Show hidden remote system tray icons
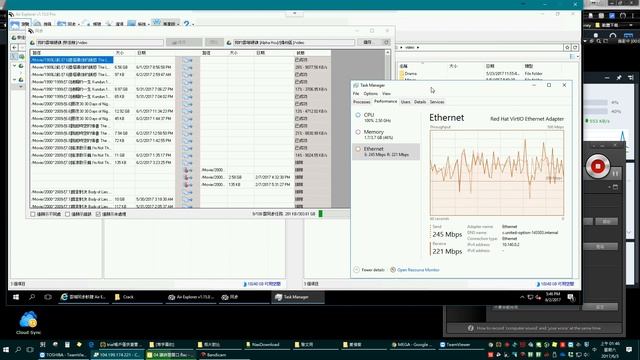 coord(522,297)
